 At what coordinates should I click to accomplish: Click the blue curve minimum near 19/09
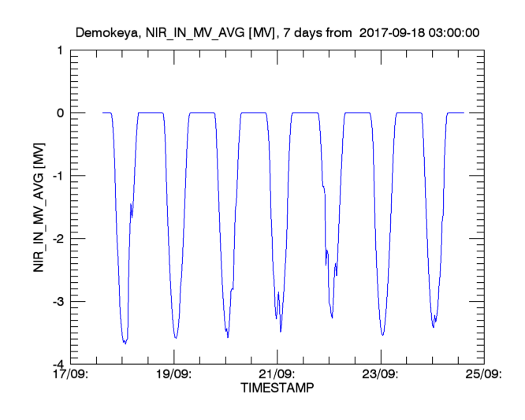(176, 338)
